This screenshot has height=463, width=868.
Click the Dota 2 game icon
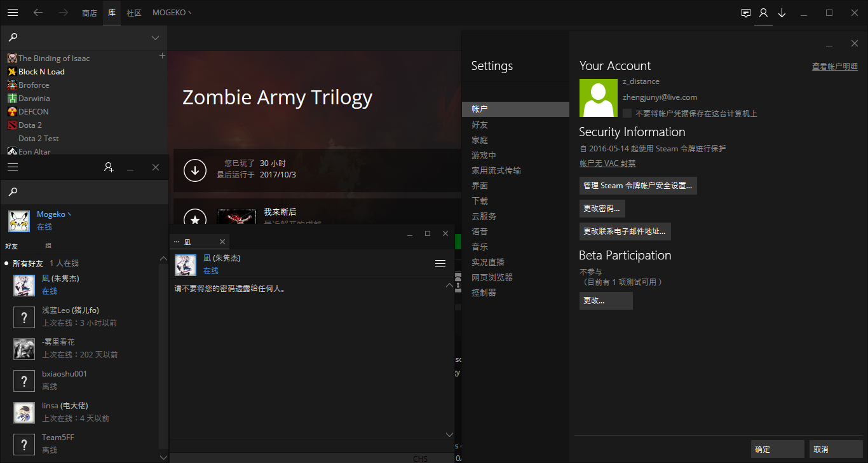(x=12, y=125)
